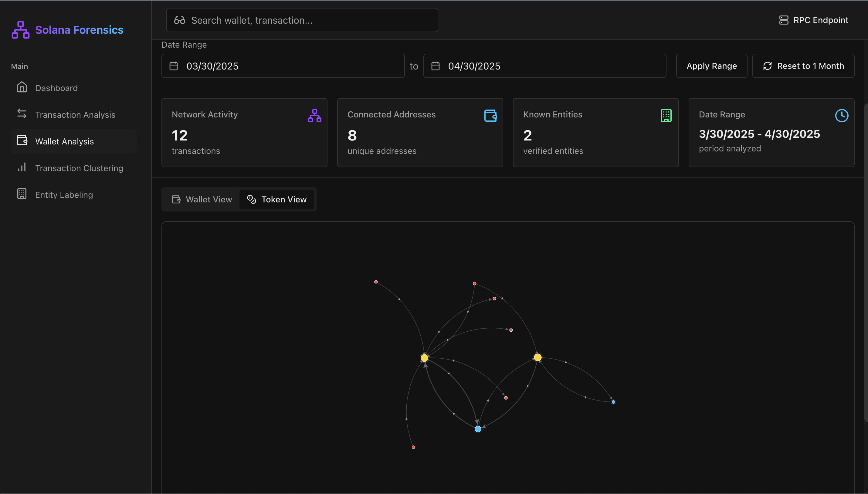The height and width of the screenshot is (494, 868).
Task: Select the yellow node in the network graph
Action: point(424,358)
